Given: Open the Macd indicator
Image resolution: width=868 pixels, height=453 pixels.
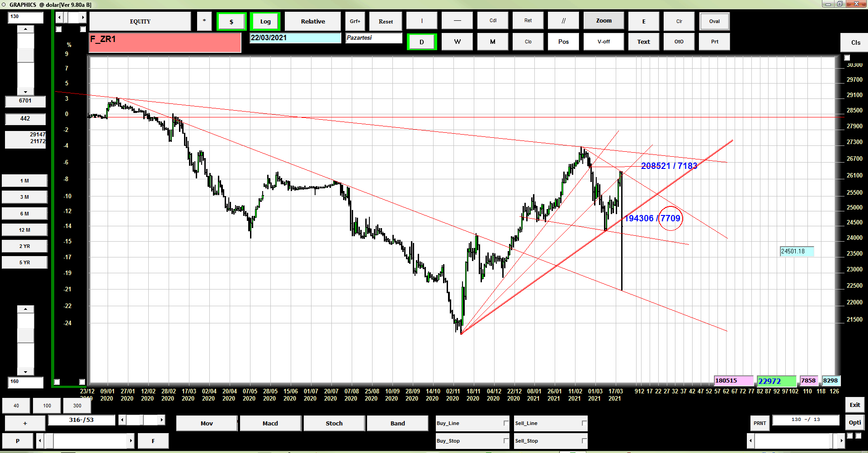Looking at the screenshot, I should (x=270, y=423).
